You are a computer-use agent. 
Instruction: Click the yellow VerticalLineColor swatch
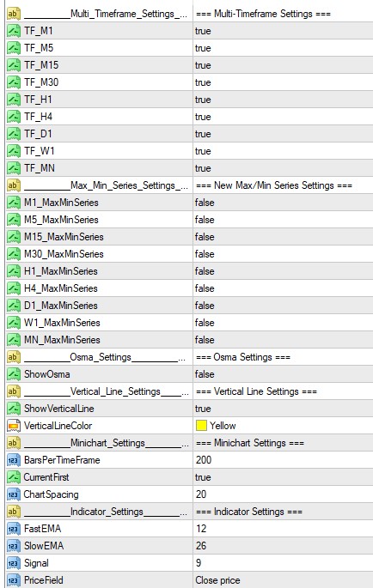click(201, 426)
